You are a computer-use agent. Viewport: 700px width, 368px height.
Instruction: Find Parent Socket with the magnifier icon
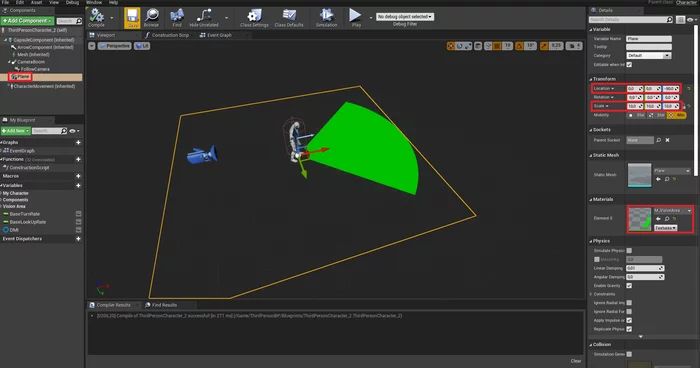[x=658, y=140]
